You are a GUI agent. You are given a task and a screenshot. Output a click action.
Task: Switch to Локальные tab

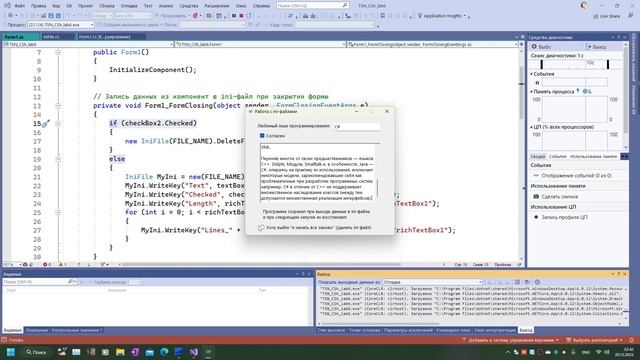(36, 330)
